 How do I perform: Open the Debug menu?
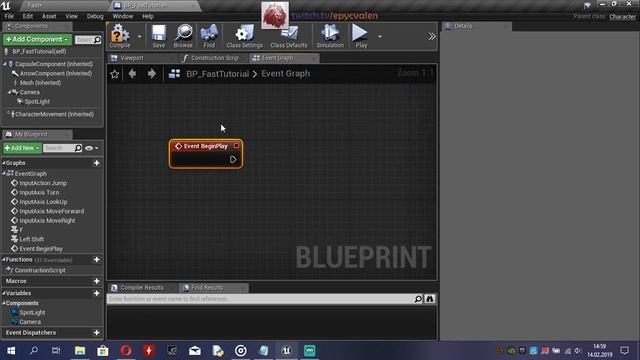click(95, 16)
